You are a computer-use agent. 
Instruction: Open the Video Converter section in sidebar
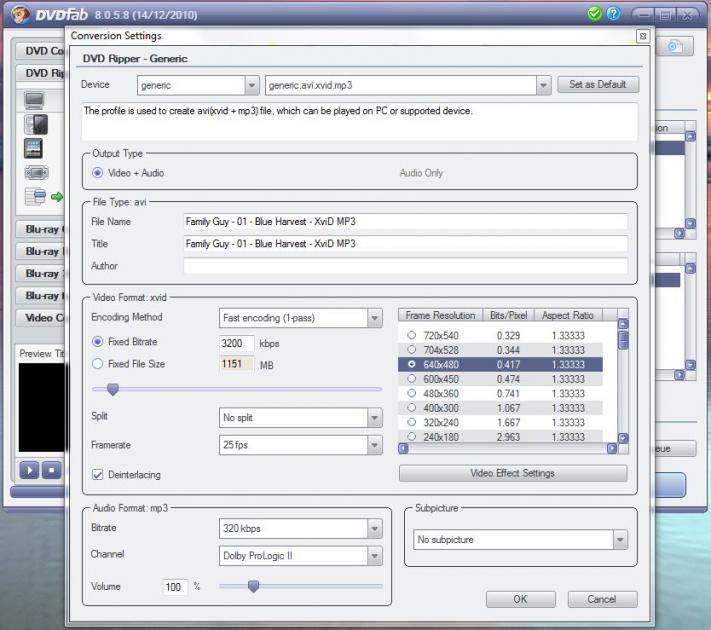point(41,317)
